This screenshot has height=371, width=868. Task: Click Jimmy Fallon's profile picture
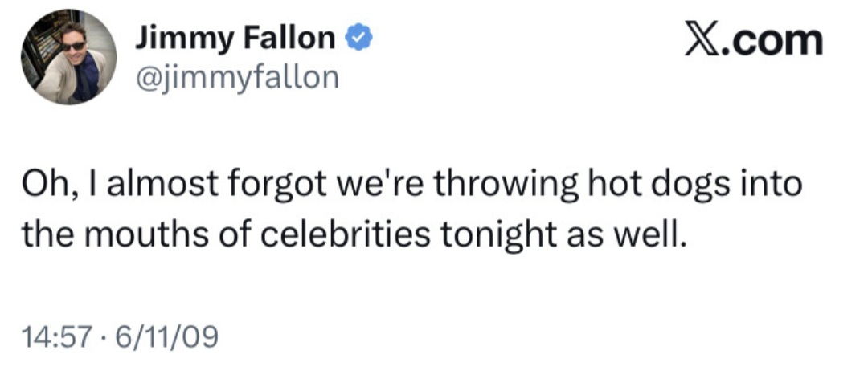pos(68,58)
